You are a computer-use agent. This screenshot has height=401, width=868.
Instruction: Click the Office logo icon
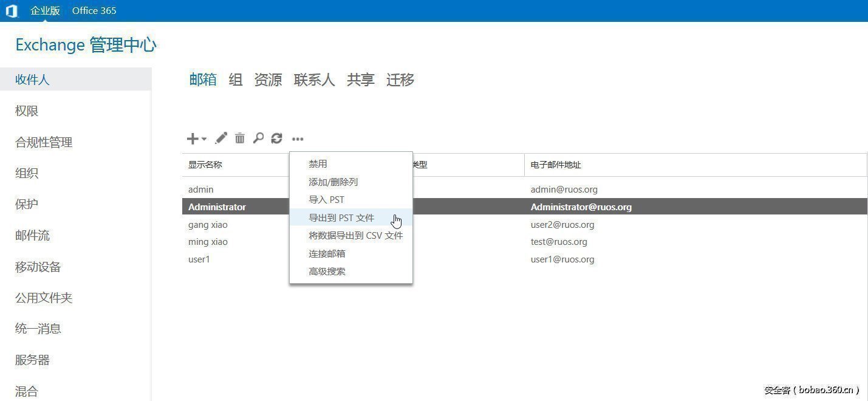[12, 11]
